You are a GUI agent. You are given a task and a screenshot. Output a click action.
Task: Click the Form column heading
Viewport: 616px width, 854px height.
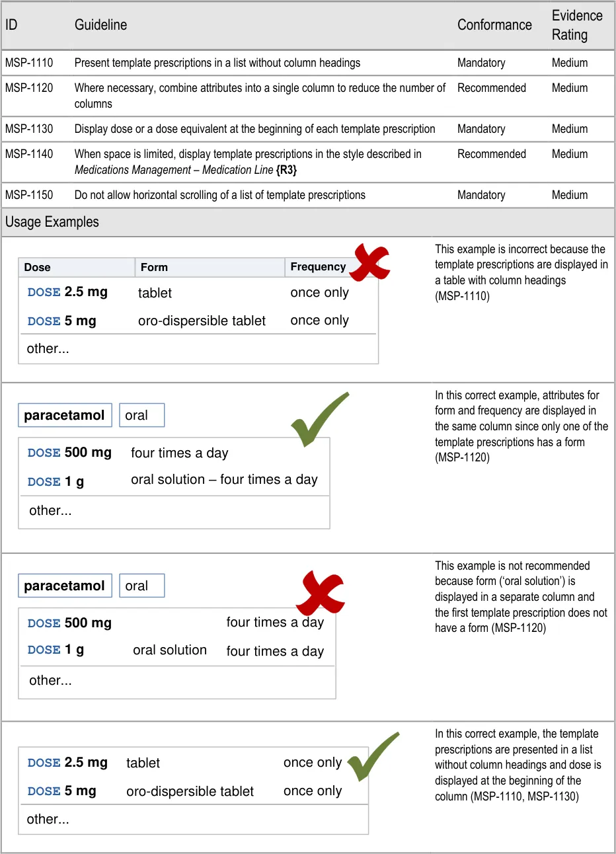tap(154, 267)
